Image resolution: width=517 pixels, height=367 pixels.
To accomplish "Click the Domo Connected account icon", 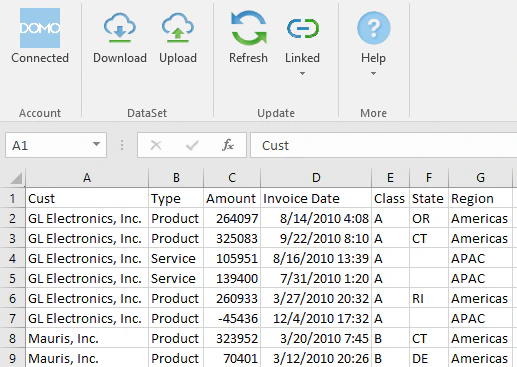I will click(x=40, y=28).
